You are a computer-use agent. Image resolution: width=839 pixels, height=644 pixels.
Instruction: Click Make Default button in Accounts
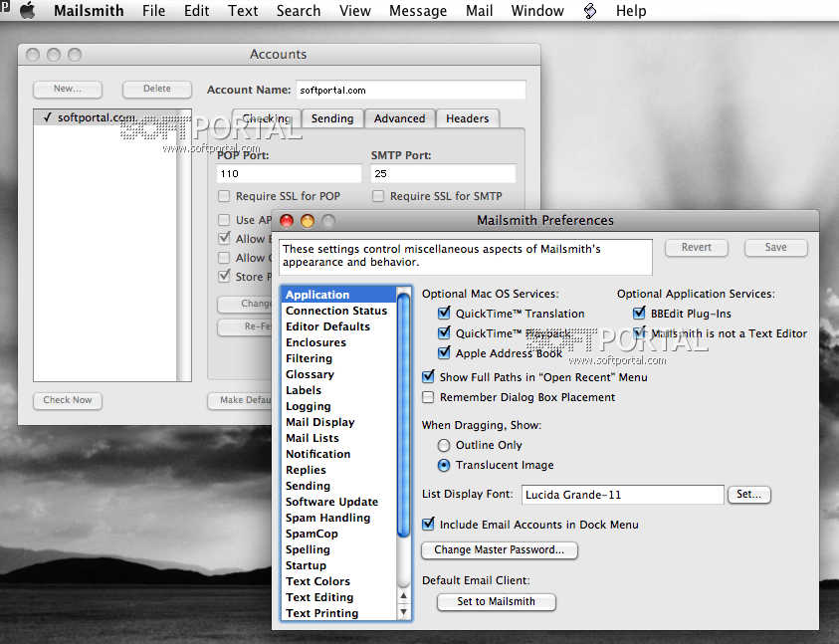tap(240, 400)
